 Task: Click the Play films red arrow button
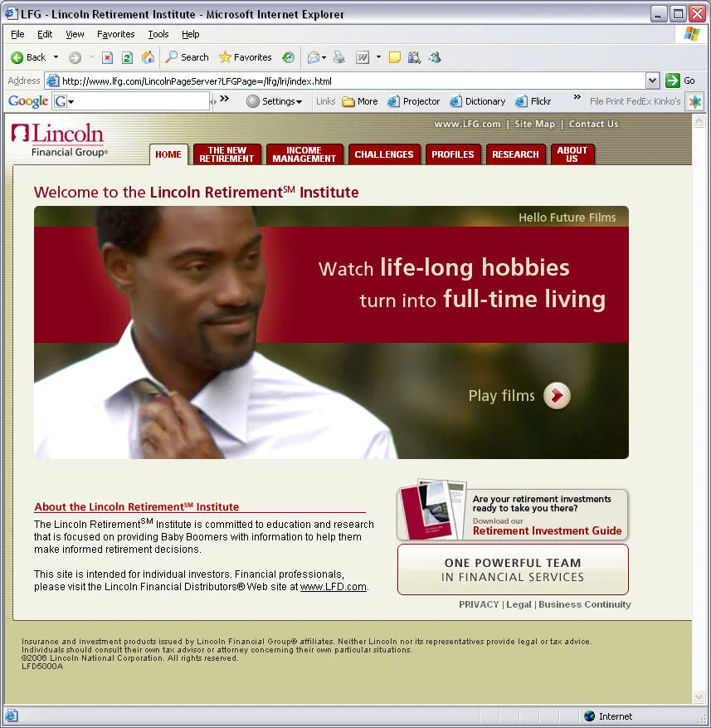pyautogui.click(x=557, y=396)
